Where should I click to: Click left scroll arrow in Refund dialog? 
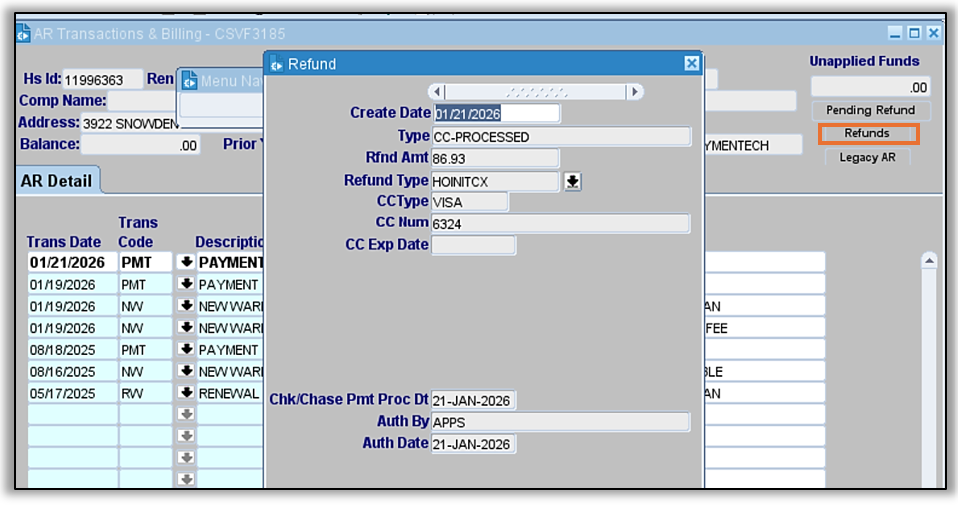click(436, 92)
